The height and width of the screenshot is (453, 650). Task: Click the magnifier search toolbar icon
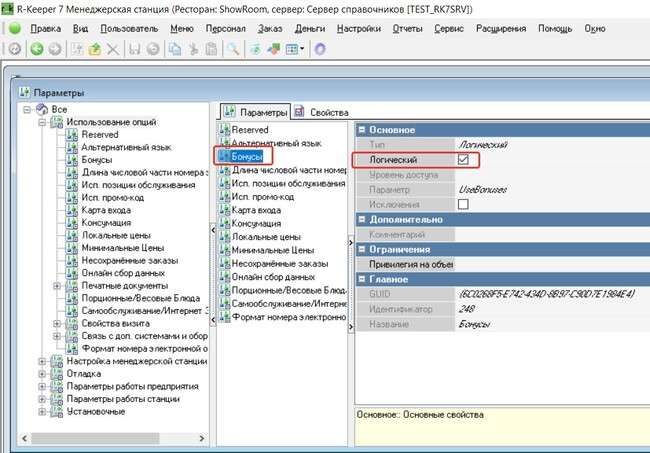(x=232, y=48)
